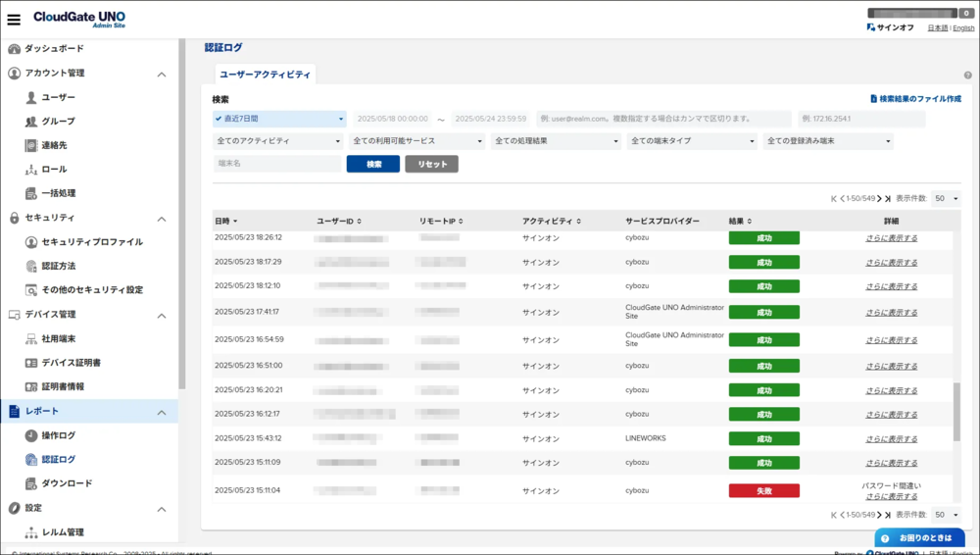The width and height of the screenshot is (980, 555).
Task: Collapse the 設定 section chevron
Action: 162,509
